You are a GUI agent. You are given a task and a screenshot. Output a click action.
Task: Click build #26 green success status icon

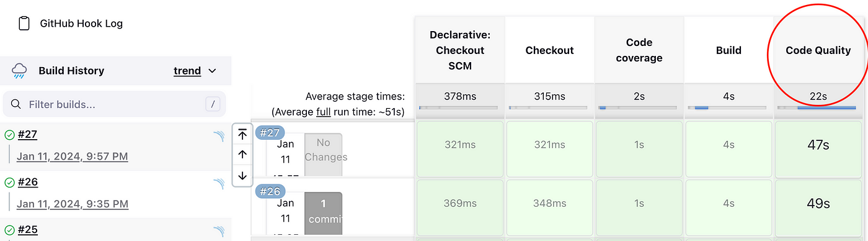click(x=9, y=183)
